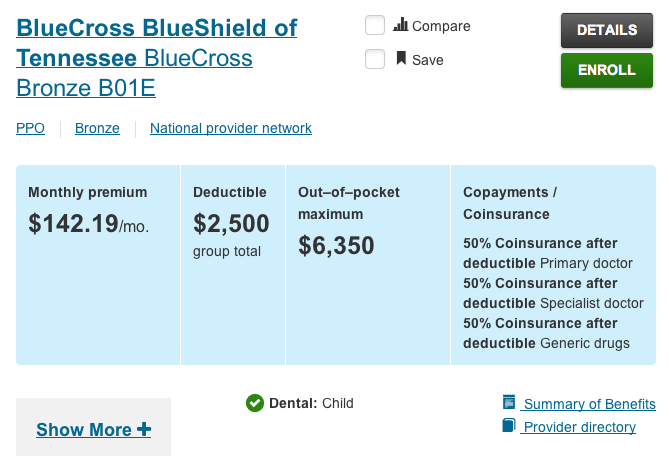Tick the Save checkbox

coord(375,59)
